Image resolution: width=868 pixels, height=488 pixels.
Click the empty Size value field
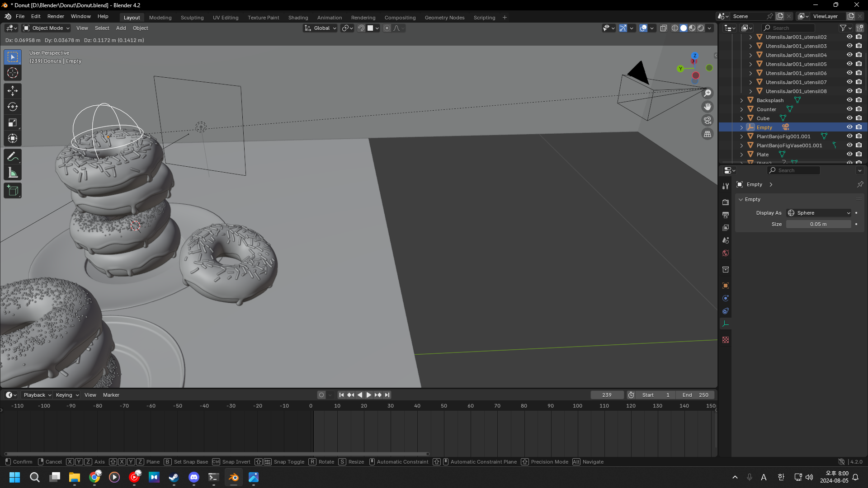coord(818,224)
